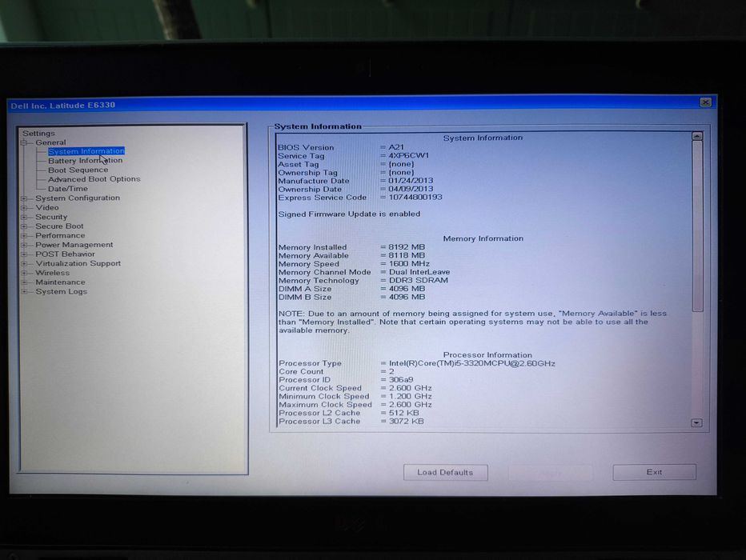Open Boot Sequence settings

(78, 170)
